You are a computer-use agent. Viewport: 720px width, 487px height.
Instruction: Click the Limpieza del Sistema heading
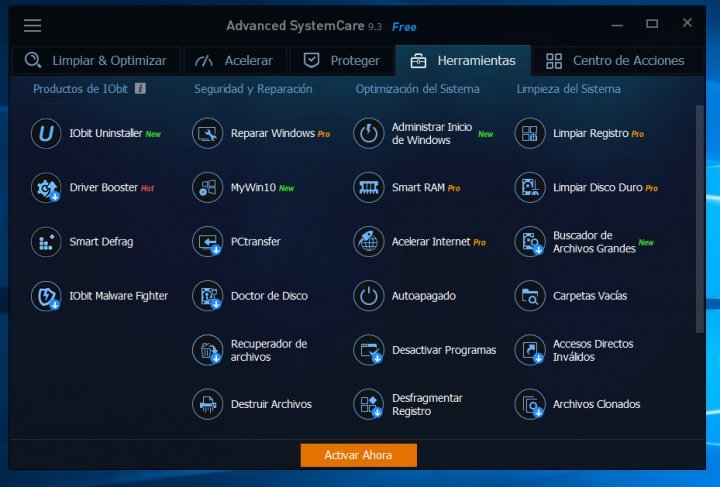pyautogui.click(x=568, y=89)
